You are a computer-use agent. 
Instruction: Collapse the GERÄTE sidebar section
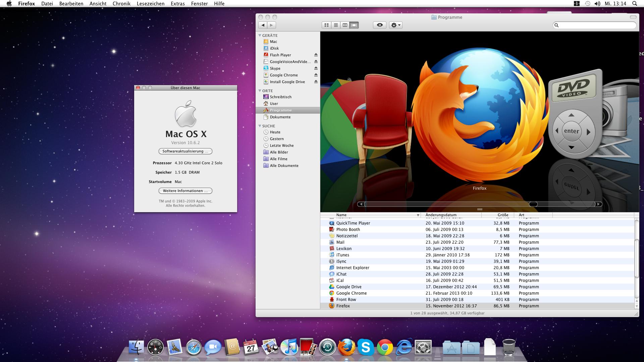tap(260, 35)
